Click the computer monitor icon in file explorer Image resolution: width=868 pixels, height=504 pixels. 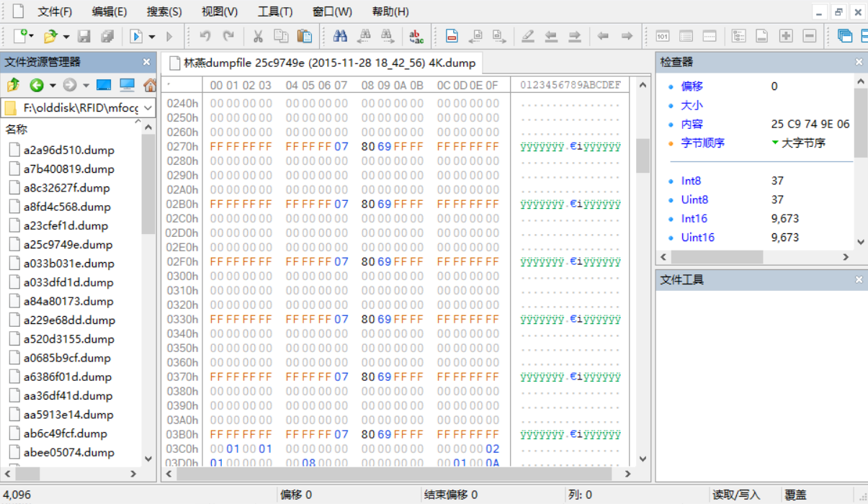127,85
